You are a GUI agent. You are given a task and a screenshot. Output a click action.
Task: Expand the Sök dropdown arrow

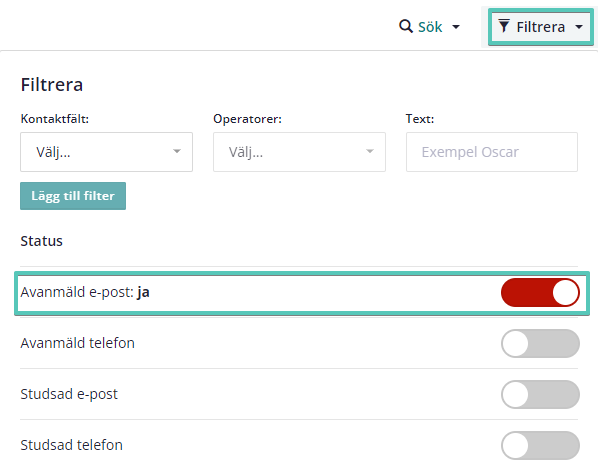(456, 27)
